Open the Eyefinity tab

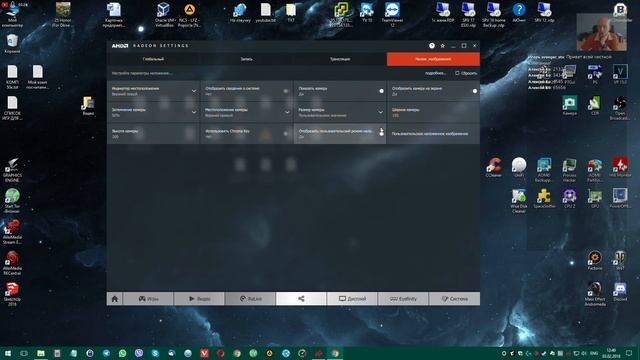click(x=403, y=299)
